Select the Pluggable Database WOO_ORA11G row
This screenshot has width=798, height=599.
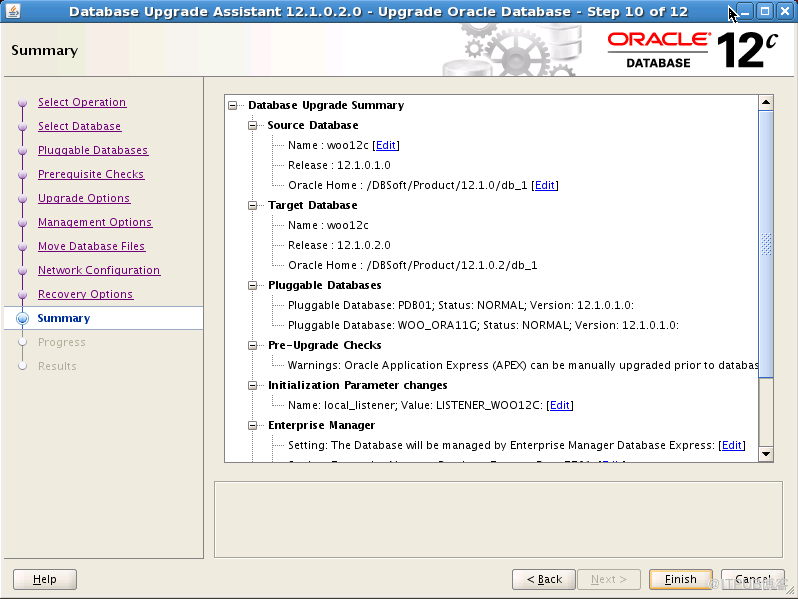click(x=483, y=325)
